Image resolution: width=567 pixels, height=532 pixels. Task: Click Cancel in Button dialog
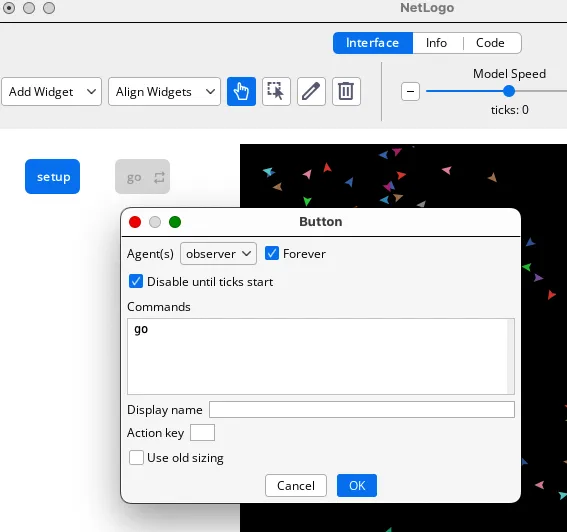pyautogui.click(x=296, y=485)
